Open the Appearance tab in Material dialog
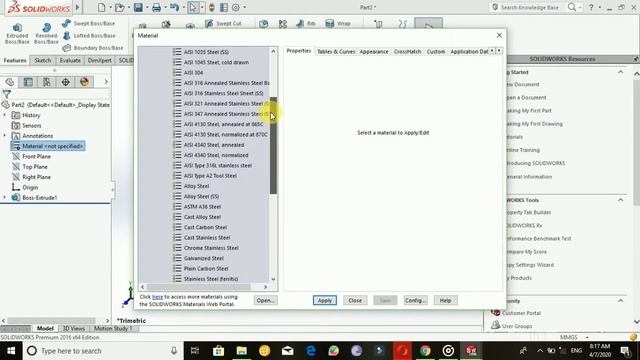Image resolution: width=640 pixels, height=360 pixels. coord(374,52)
